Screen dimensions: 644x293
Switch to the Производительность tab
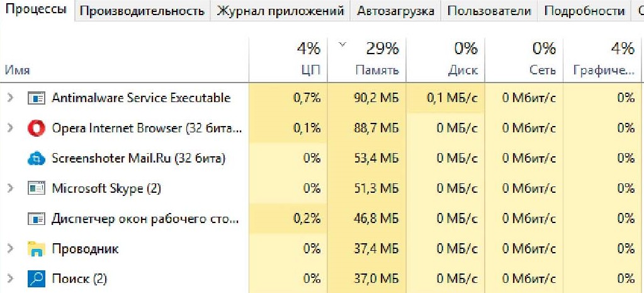click(142, 11)
